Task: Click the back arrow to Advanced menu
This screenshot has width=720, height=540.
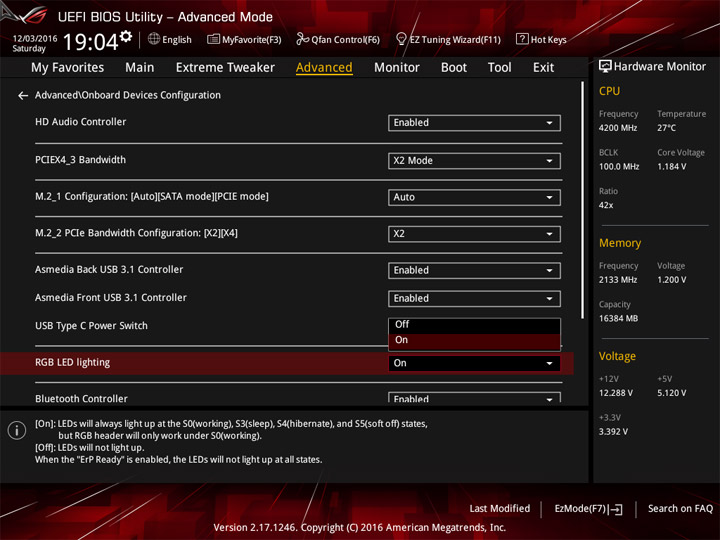Action: tap(23, 96)
